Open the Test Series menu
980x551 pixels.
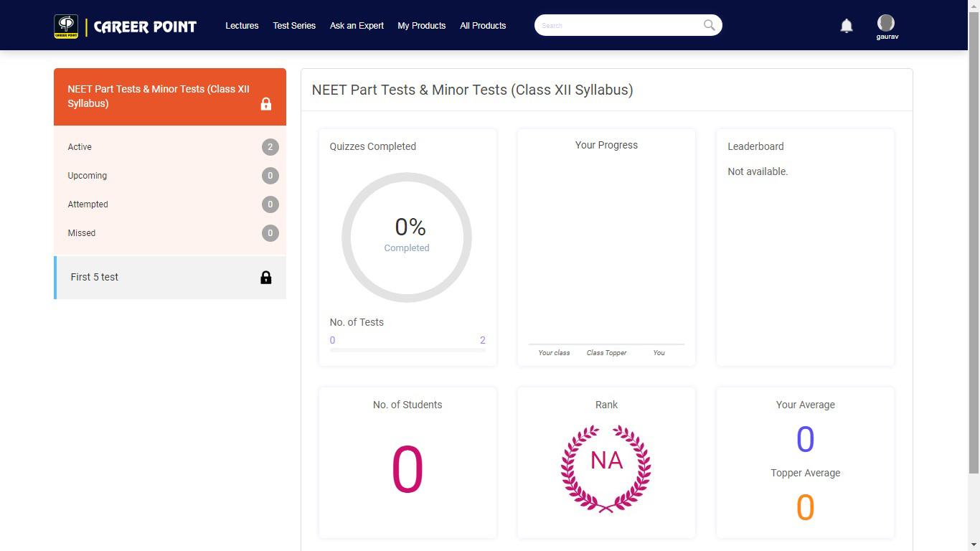(294, 25)
